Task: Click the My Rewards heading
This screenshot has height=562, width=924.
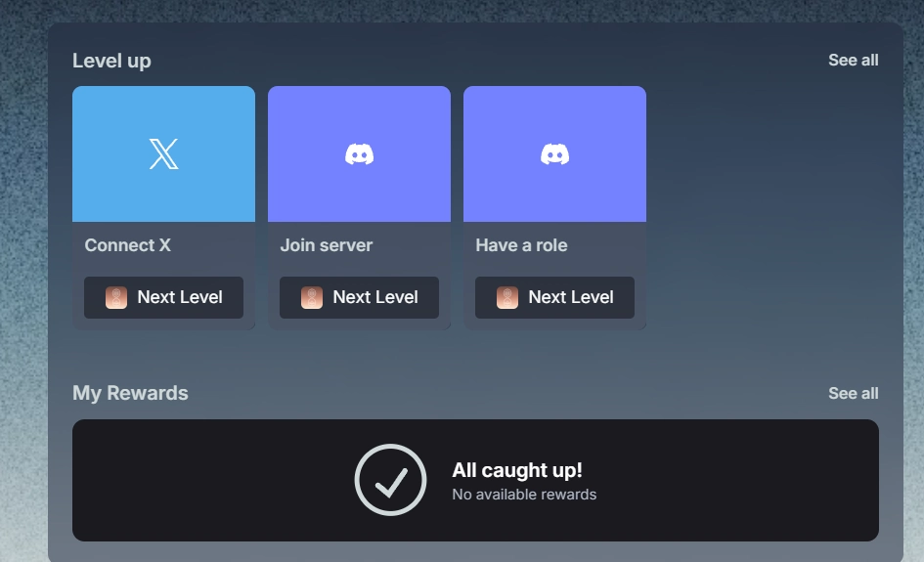Action: click(x=130, y=394)
